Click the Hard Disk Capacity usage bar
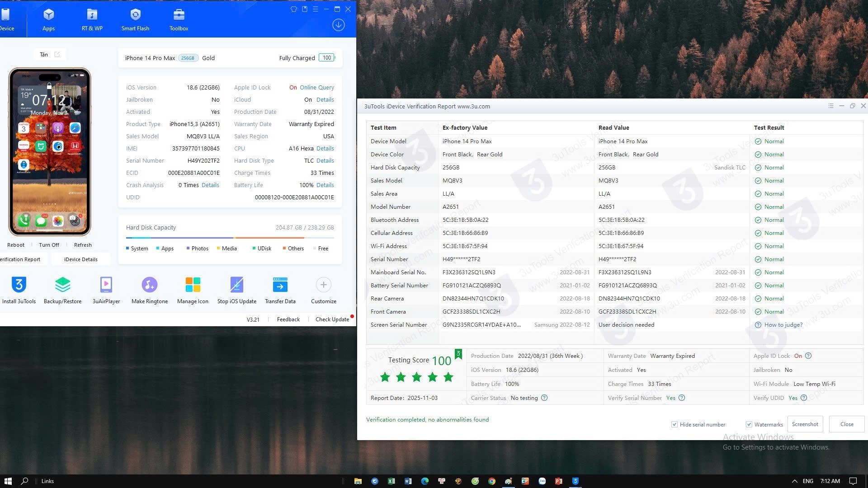This screenshot has height=488, width=868. [230, 238]
